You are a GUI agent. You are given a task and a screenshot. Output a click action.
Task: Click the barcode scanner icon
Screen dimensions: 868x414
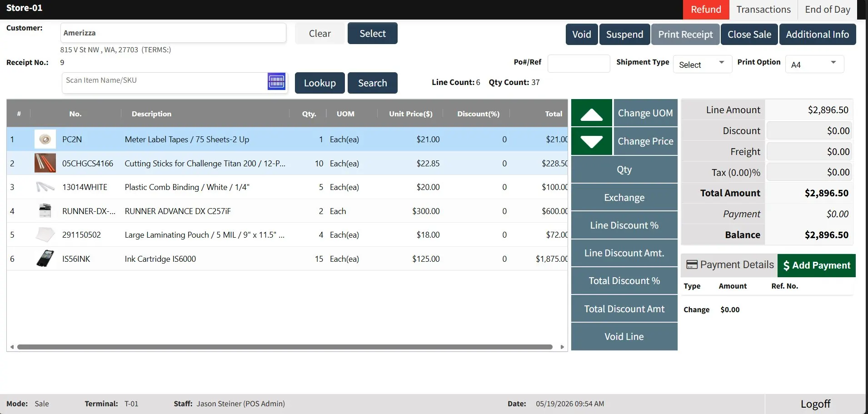tap(276, 81)
